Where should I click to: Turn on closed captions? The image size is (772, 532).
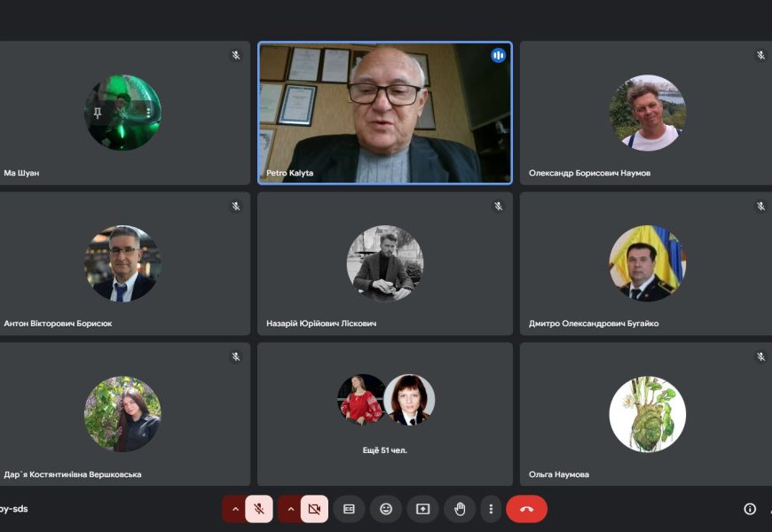349,509
